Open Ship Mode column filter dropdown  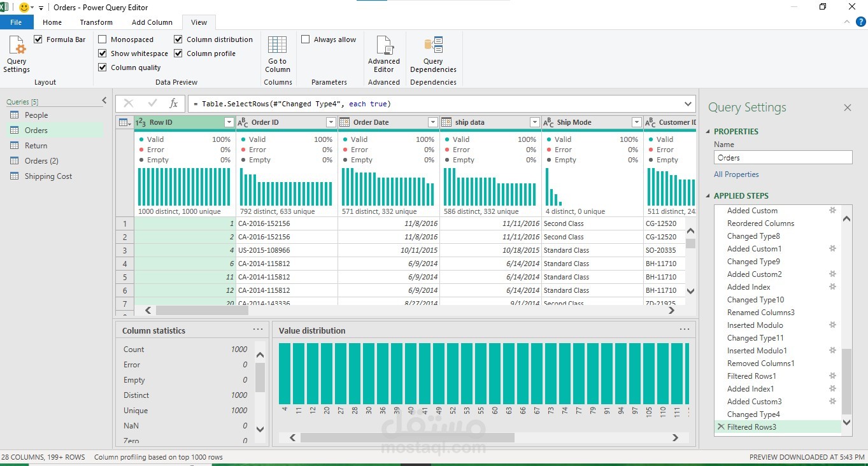click(637, 122)
